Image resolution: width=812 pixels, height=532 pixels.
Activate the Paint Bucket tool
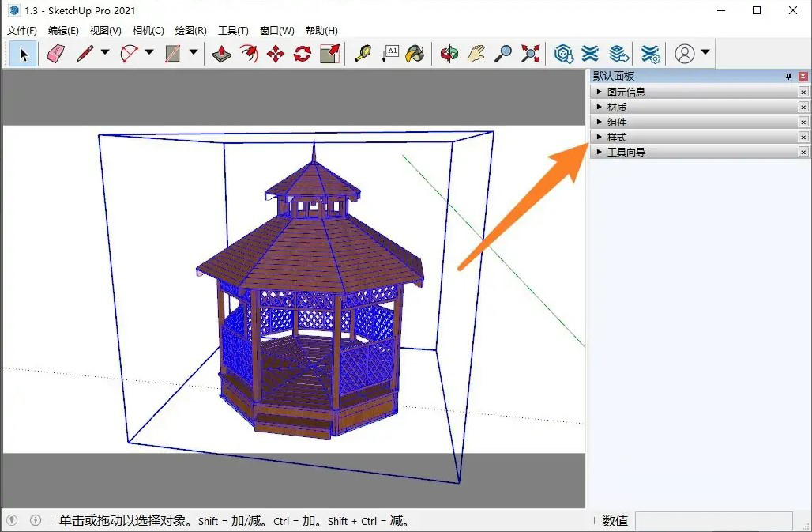(x=415, y=54)
